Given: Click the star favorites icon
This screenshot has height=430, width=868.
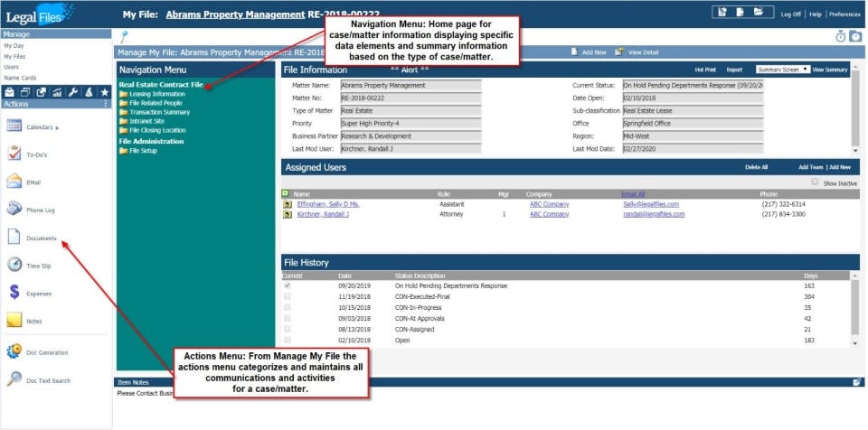Looking at the screenshot, I should [104, 93].
